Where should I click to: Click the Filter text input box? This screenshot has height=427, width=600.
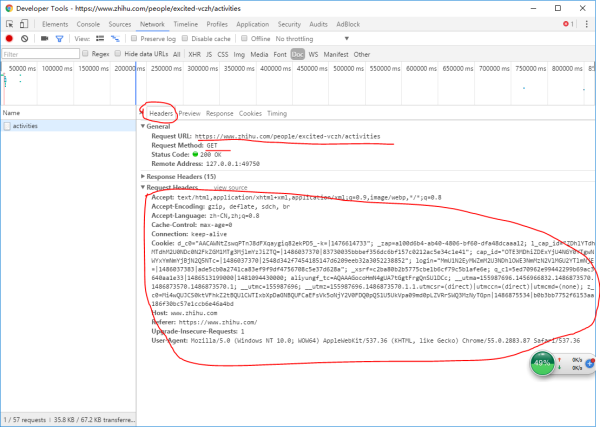click(x=38, y=54)
